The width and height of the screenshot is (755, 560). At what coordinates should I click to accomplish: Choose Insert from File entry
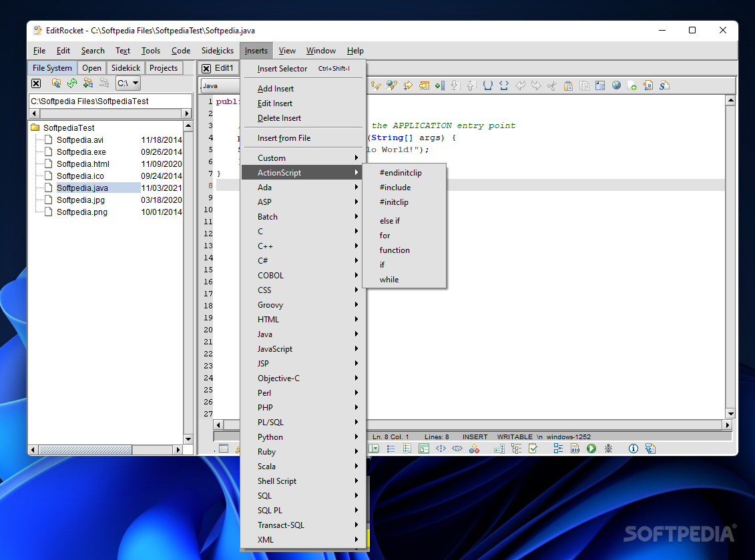[x=303, y=138]
